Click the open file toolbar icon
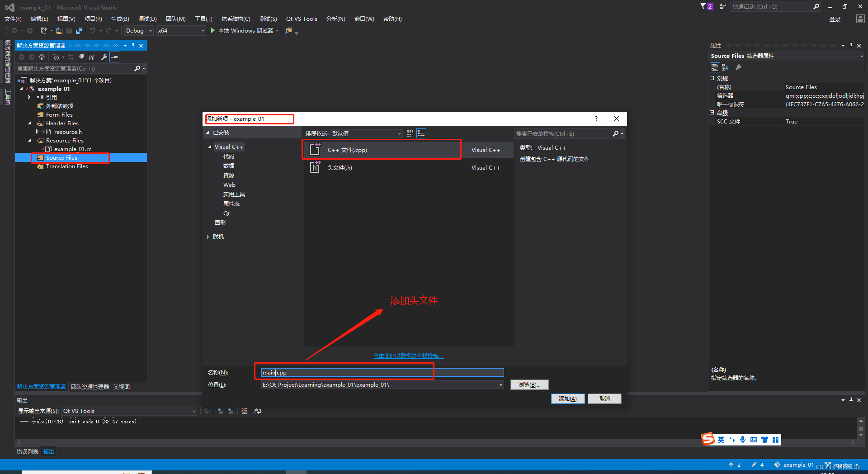 [59, 31]
